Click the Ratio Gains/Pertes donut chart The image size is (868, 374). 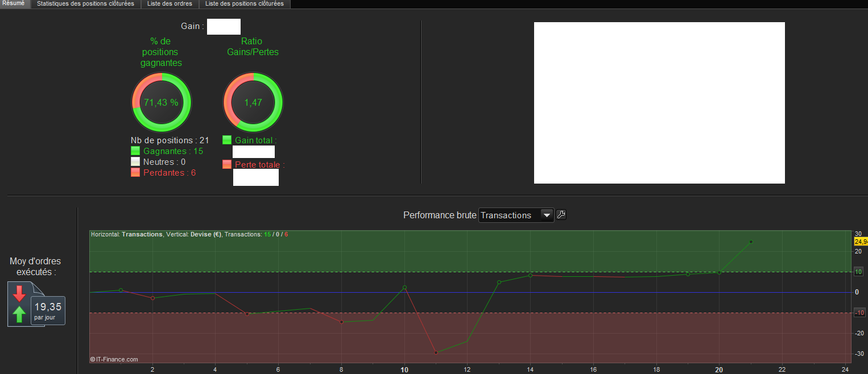[253, 103]
